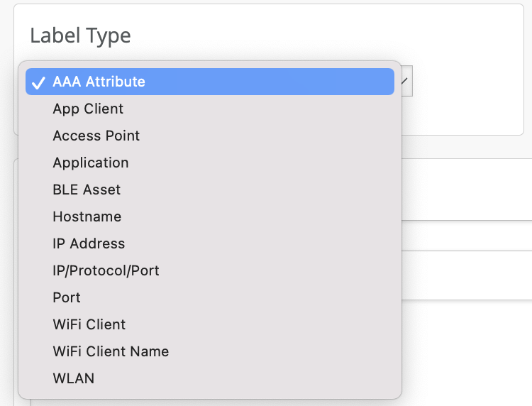Pick the IP Address option
The image size is (532, 406).
point(89,243)
